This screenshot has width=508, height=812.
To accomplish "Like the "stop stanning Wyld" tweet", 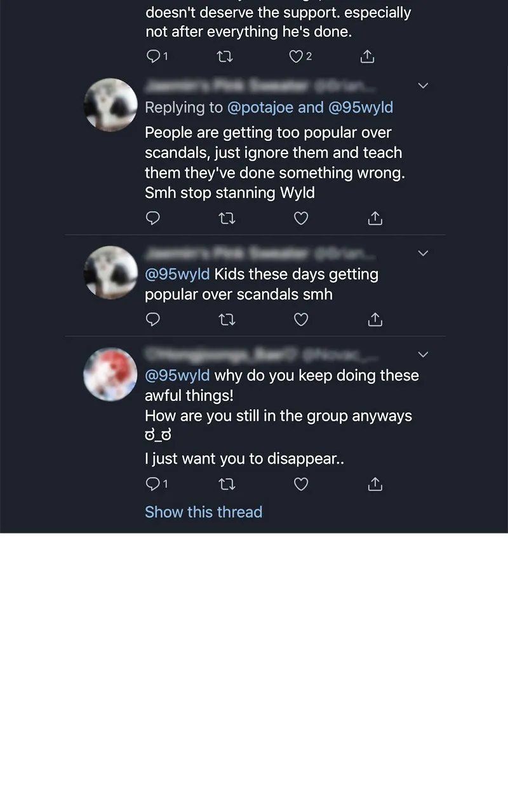I will [x=301, y=218].
